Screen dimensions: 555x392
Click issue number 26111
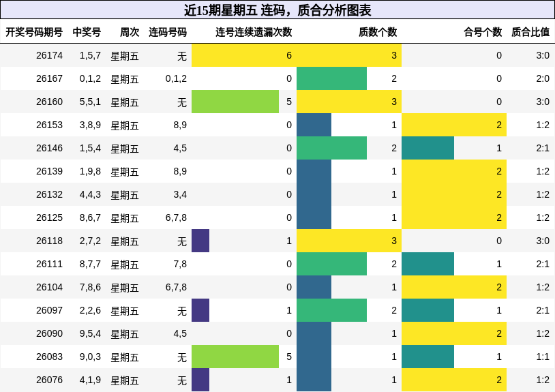point(49,264)
